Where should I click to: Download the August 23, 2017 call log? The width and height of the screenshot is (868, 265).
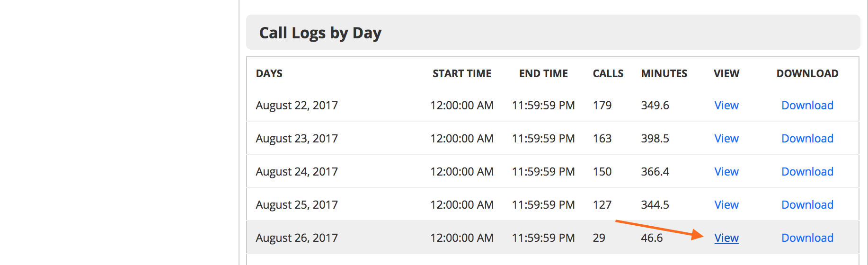pos(807,139)
